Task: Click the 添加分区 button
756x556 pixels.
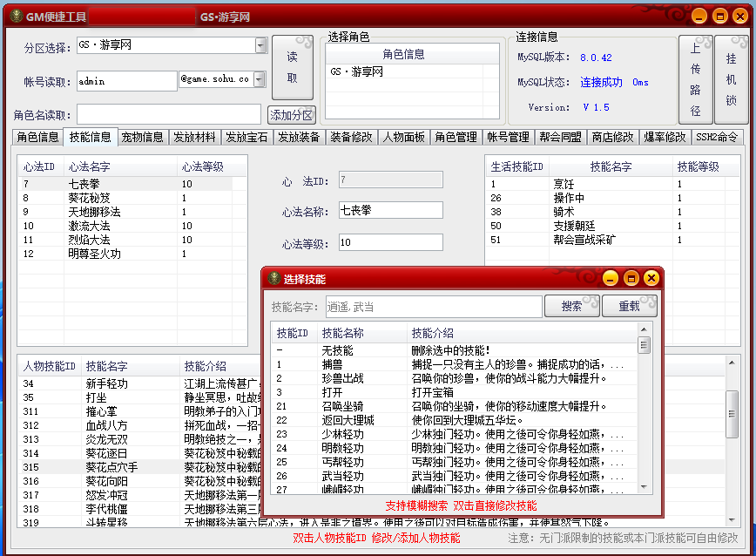Action: [292, 115]
